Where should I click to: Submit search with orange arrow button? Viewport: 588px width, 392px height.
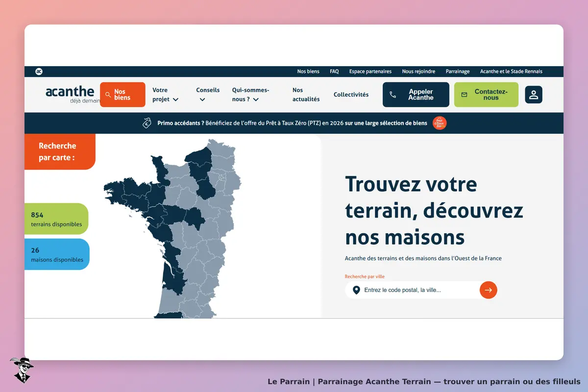(488, 290)
